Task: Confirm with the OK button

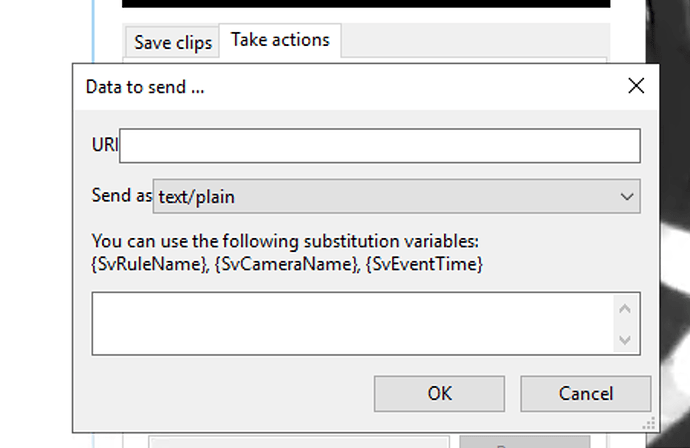Action: [x=439, y=394]
